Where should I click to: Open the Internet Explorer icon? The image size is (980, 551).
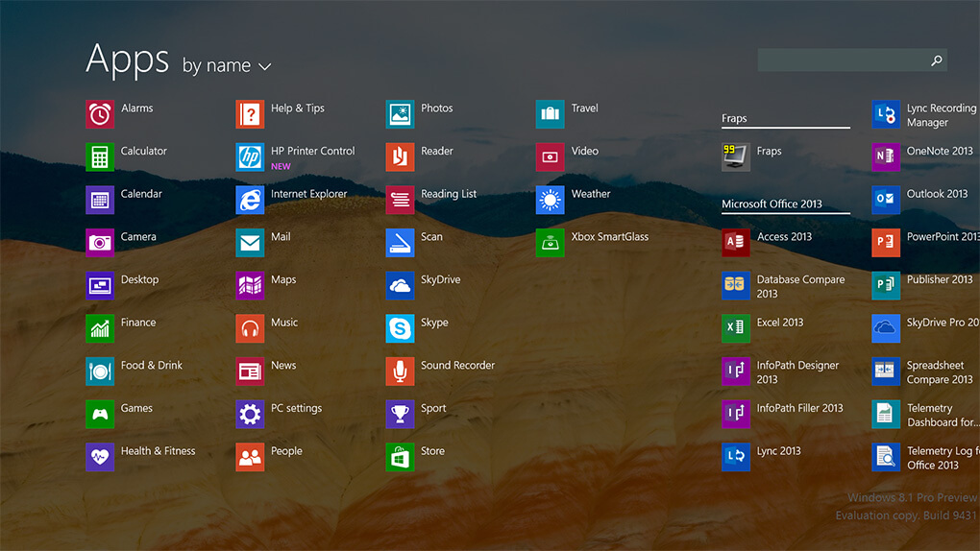click(x=250, y=200)
